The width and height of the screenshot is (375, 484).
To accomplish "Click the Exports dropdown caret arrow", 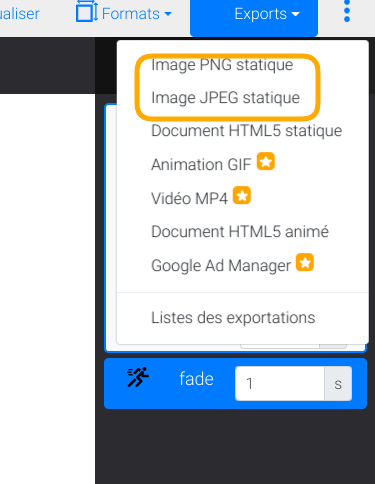I will [x=296, y=14].
